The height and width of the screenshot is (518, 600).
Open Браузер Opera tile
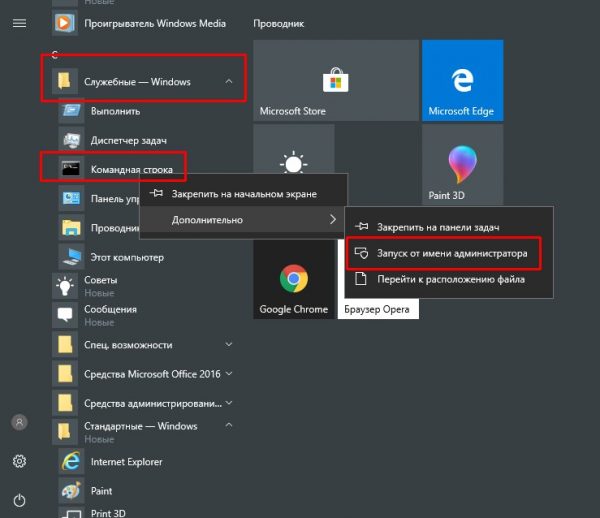tap(378, 309)
